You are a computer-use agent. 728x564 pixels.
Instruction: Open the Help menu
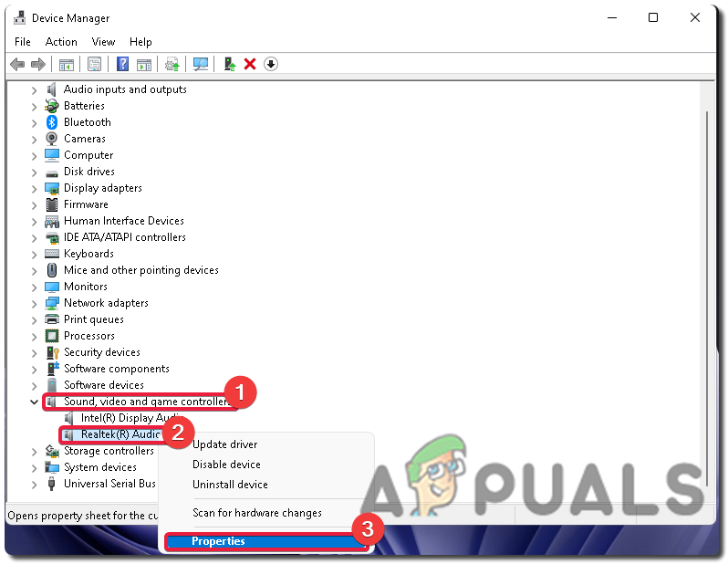(140, 42)
